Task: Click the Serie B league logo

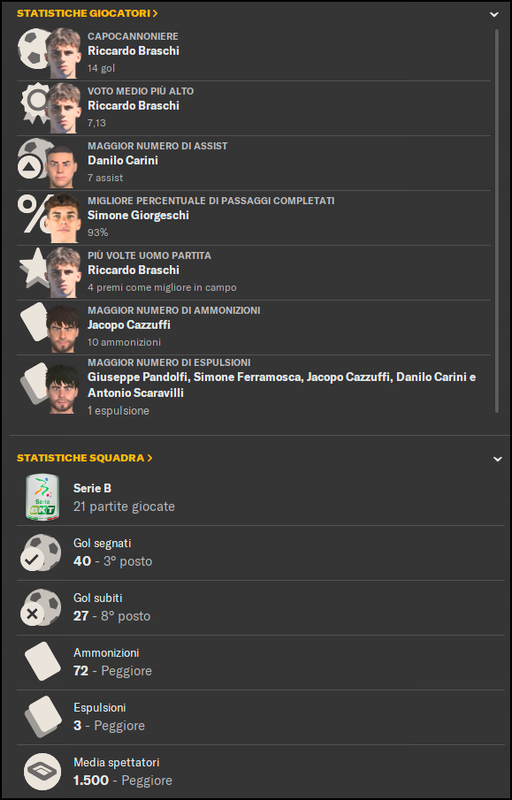Action: [42, 498]
